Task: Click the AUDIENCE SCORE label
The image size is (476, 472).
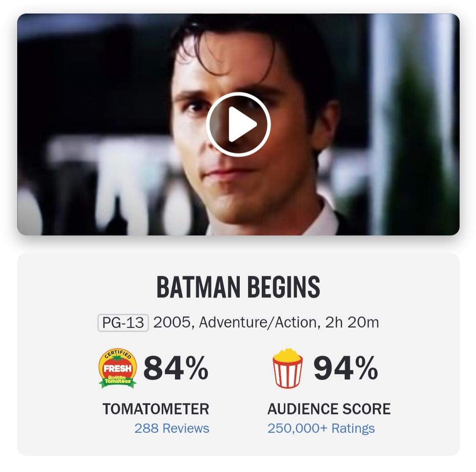Action: click(x=329, y=409)
